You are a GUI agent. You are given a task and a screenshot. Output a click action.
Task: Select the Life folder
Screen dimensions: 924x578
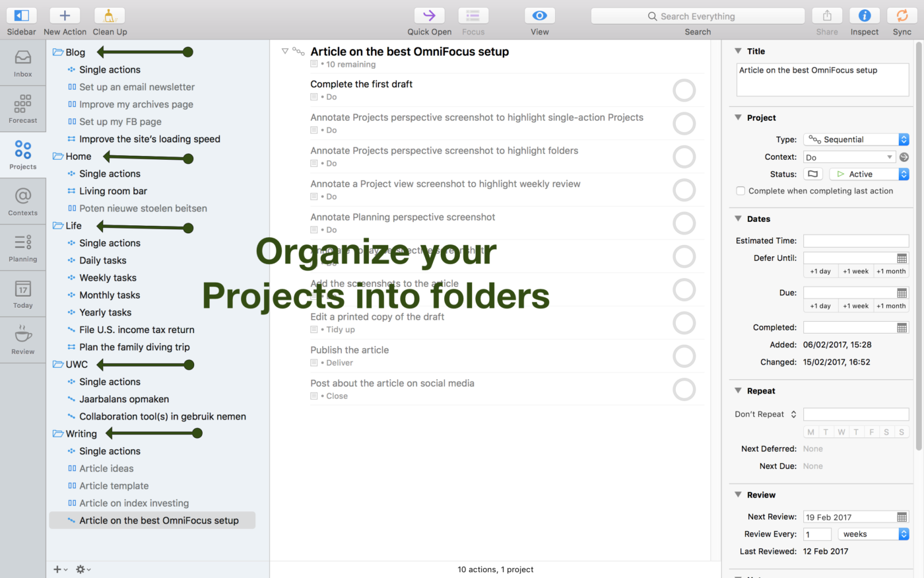click(x=67, y=226)
